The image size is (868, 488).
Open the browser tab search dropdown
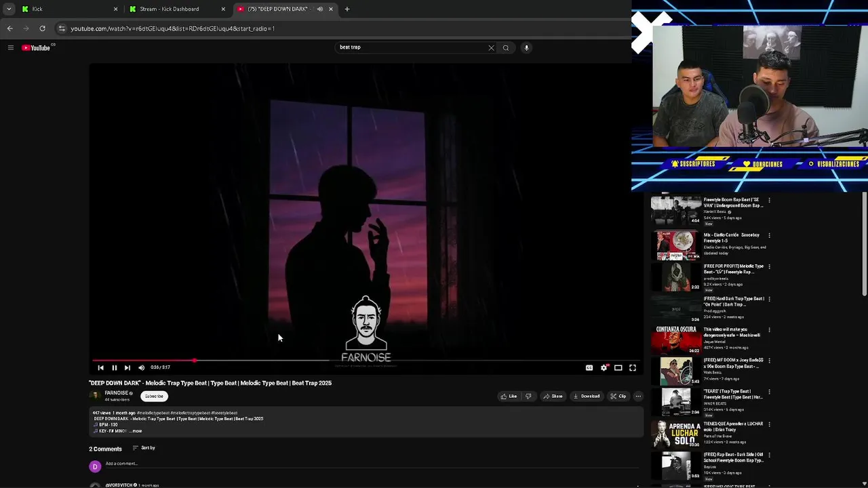8,9
